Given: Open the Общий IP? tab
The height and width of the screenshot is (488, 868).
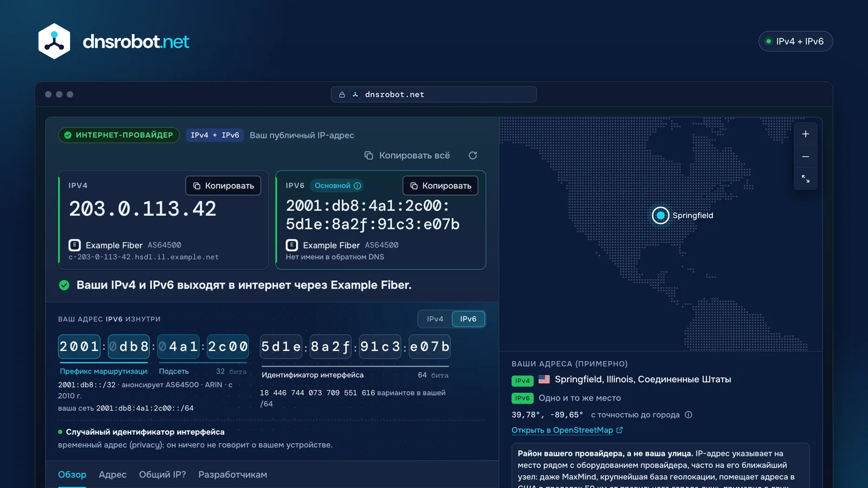Looking at the screenshot, I should coord(162,474).
